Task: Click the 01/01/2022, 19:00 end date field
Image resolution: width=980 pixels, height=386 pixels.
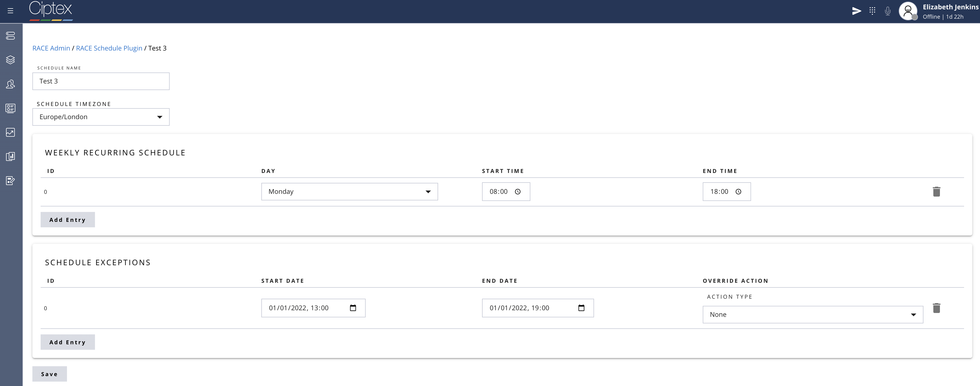Action: pos(537,308)
